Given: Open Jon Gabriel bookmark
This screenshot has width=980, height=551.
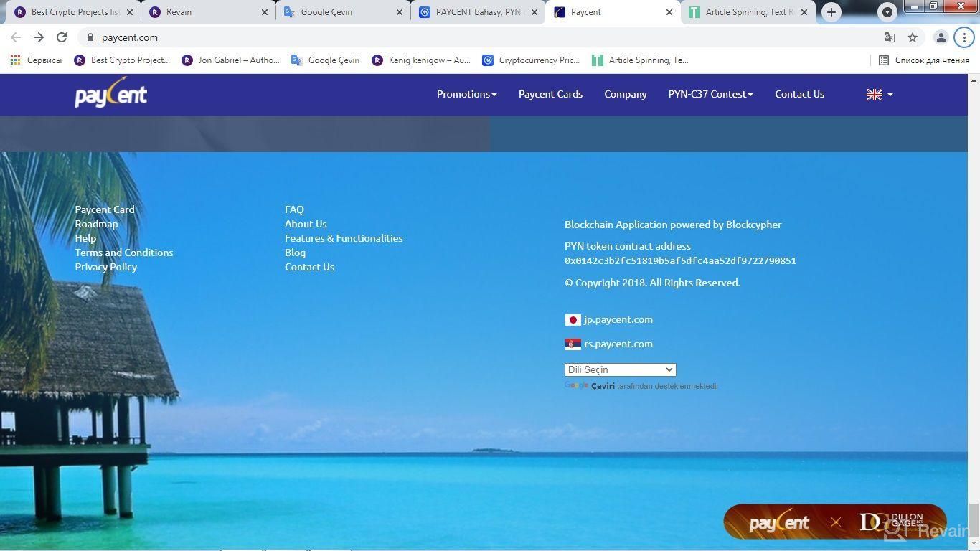Looking at the screenshot, I should pyautogui.click(x=230, y=60).
